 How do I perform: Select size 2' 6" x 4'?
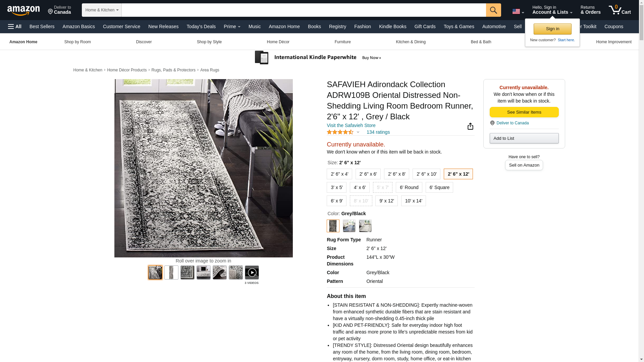click(339, 174)
